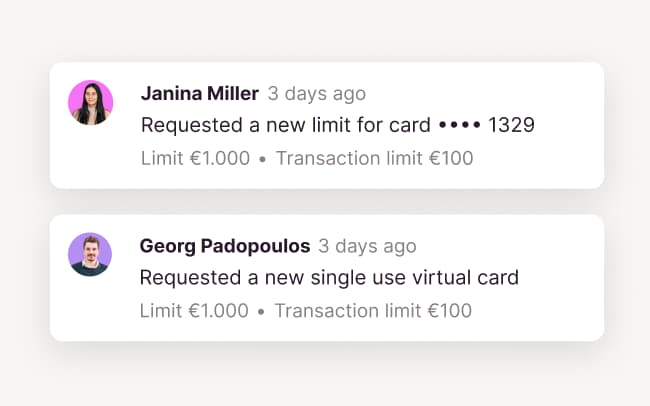Click 'Transaction limit €100' in Janina Miller's request

pos(374,158)
